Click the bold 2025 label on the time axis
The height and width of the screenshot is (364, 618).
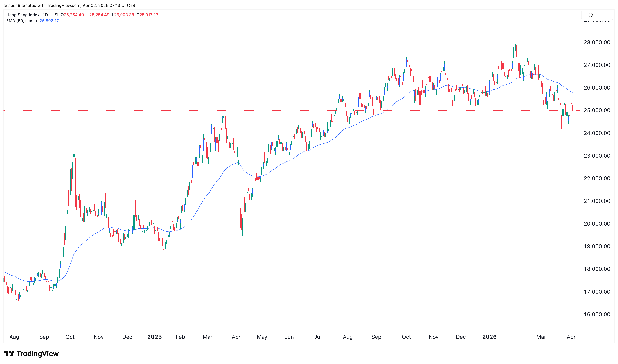point(154,337)
